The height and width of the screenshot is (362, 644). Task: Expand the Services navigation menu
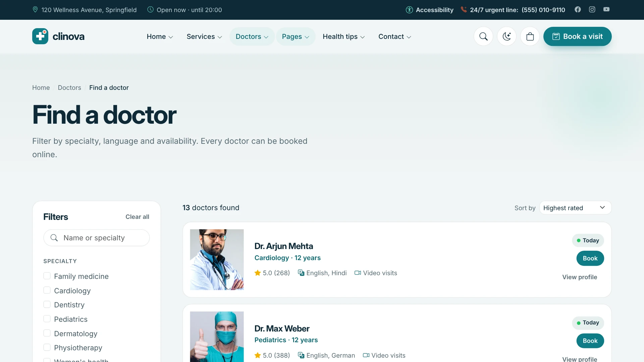click(x=204, y=37)
